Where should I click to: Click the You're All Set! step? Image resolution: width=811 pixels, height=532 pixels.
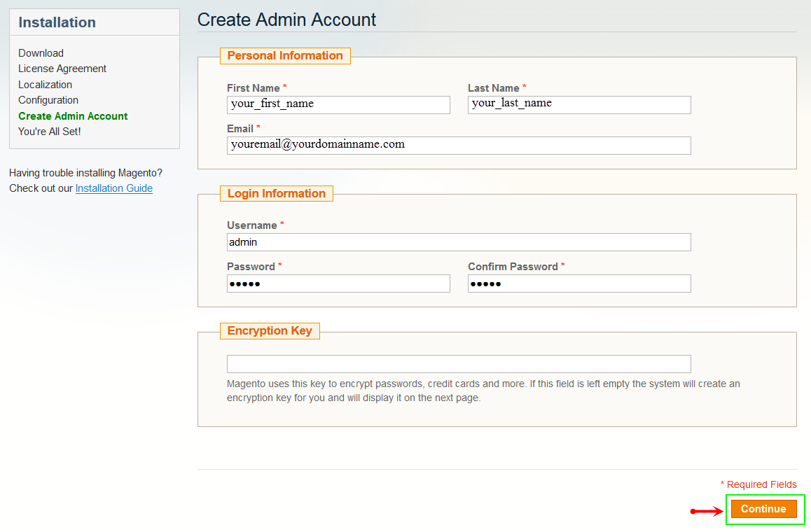(50, 132)
